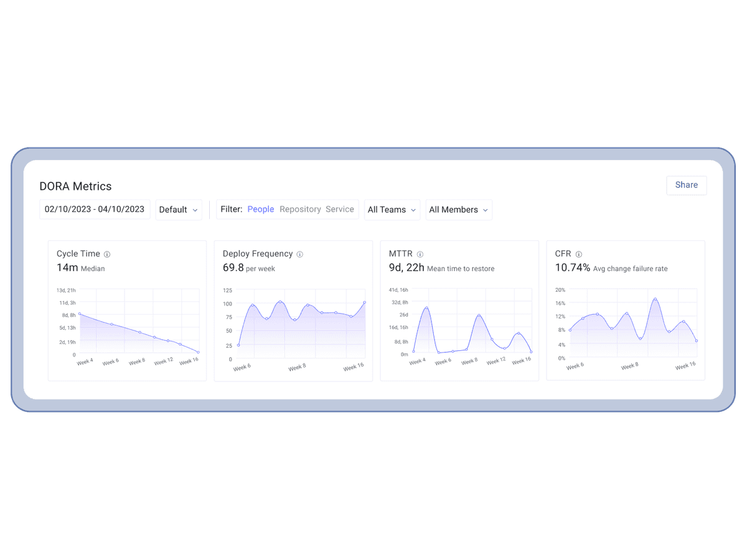This screenshot has height=560, width=747.
Task: Click the All Members dropdown arrow
Action: (485, 210)
